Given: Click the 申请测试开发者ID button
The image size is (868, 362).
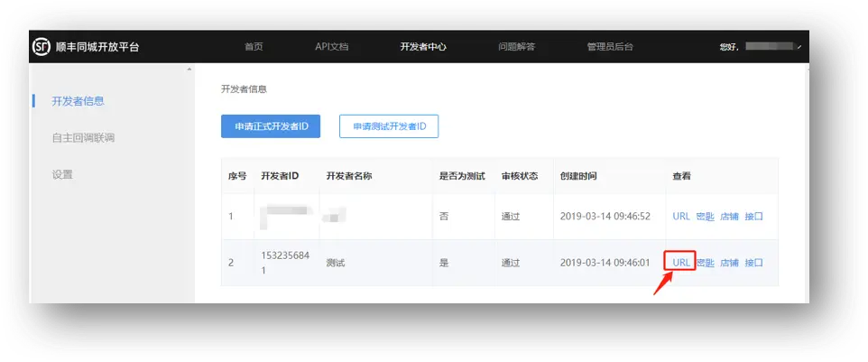Looking at the screenshot, I should 389,126.
